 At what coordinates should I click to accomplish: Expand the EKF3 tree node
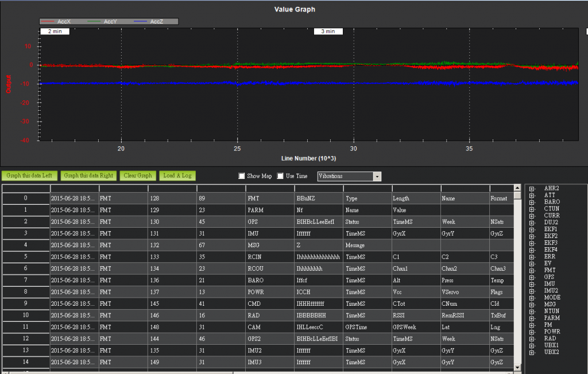[x=532, y=243]
